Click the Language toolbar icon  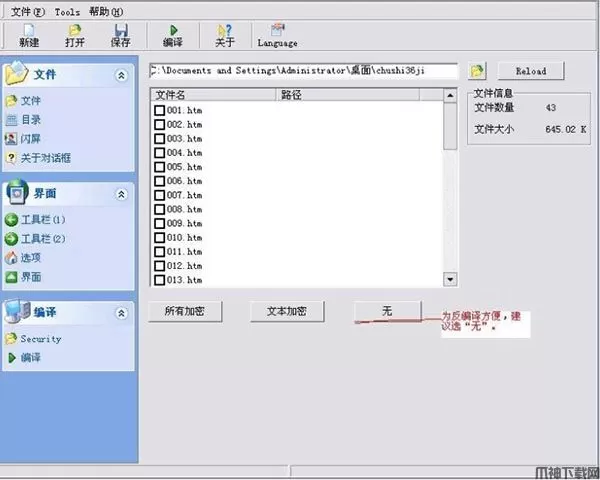tap(277, 36)
